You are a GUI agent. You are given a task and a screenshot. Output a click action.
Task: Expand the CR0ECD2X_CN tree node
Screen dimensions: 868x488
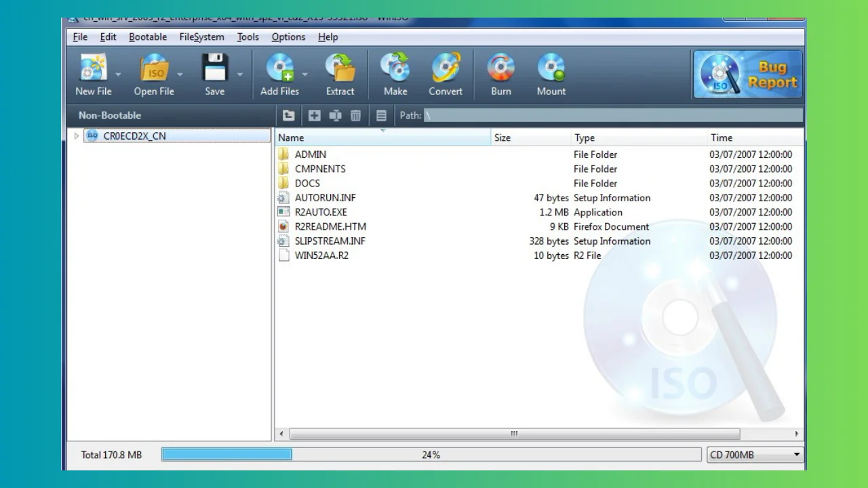click(x=77, y=136)
